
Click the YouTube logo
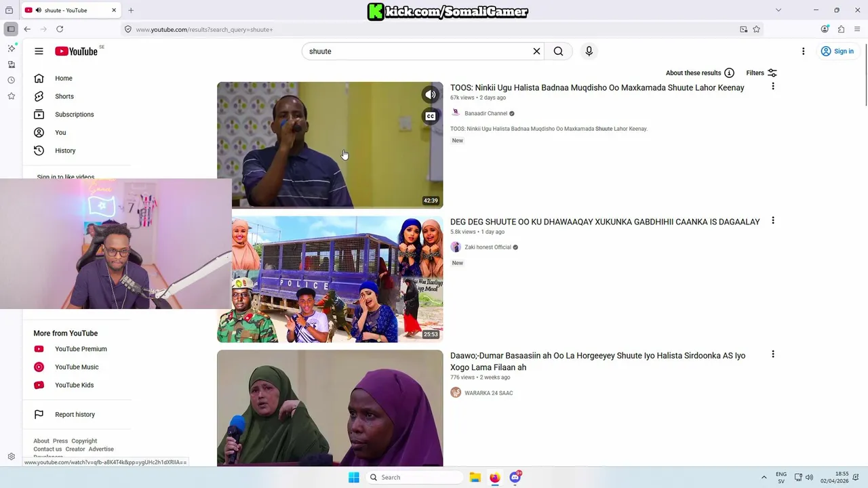76,52
